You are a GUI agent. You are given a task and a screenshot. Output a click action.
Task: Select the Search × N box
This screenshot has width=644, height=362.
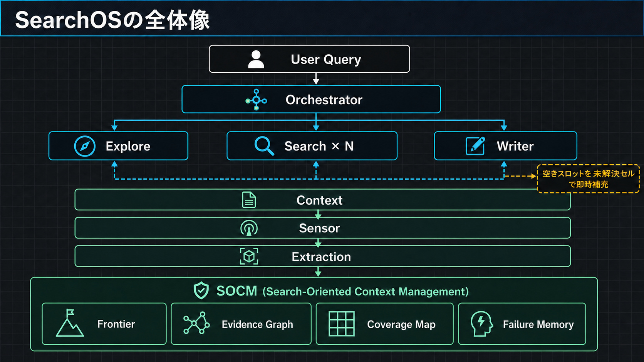(x=312, y=146)
